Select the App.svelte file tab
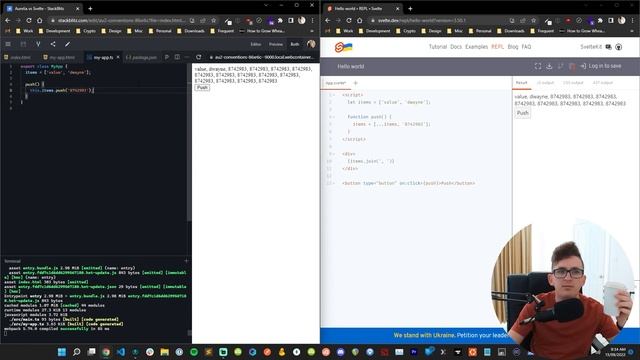This screenshot has height=360, width=640. 336,83
